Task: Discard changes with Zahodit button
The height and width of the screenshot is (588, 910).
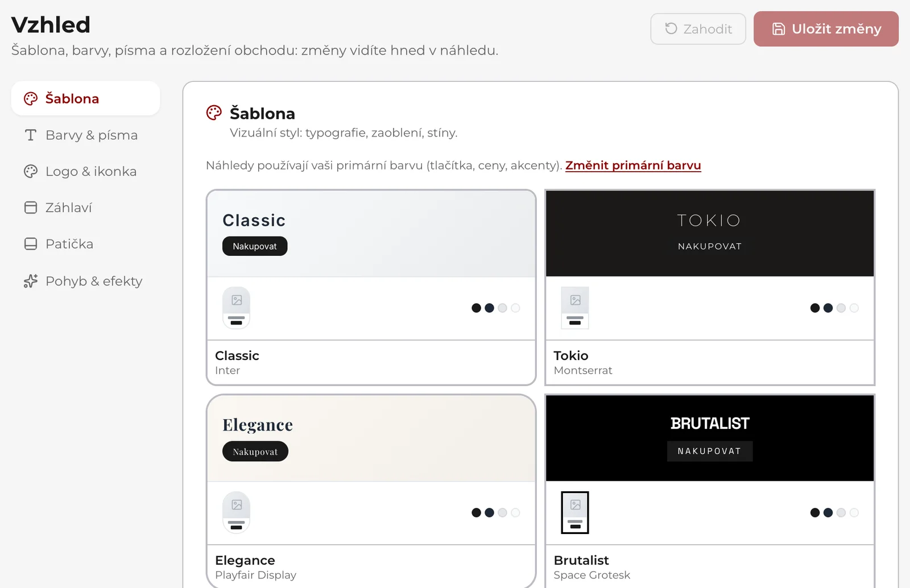Action: coord(698,29)
